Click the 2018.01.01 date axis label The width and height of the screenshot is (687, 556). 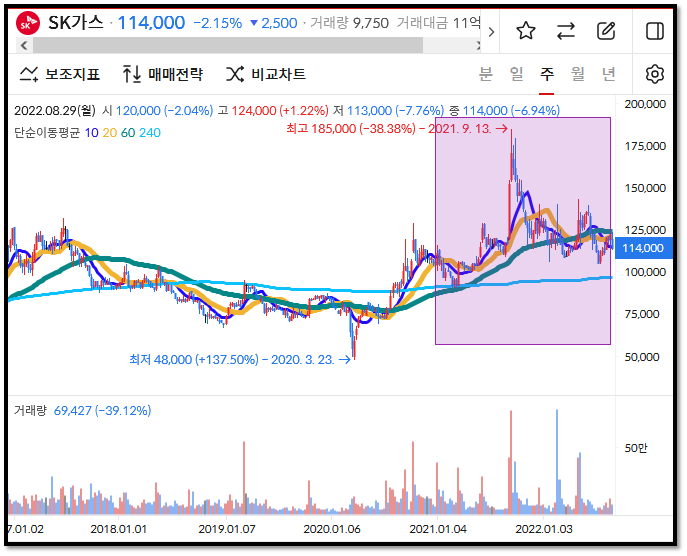[x=119, y=529]
